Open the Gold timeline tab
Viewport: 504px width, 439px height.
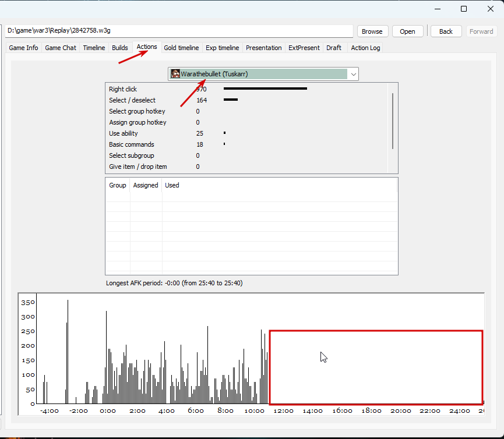point(181,48)
